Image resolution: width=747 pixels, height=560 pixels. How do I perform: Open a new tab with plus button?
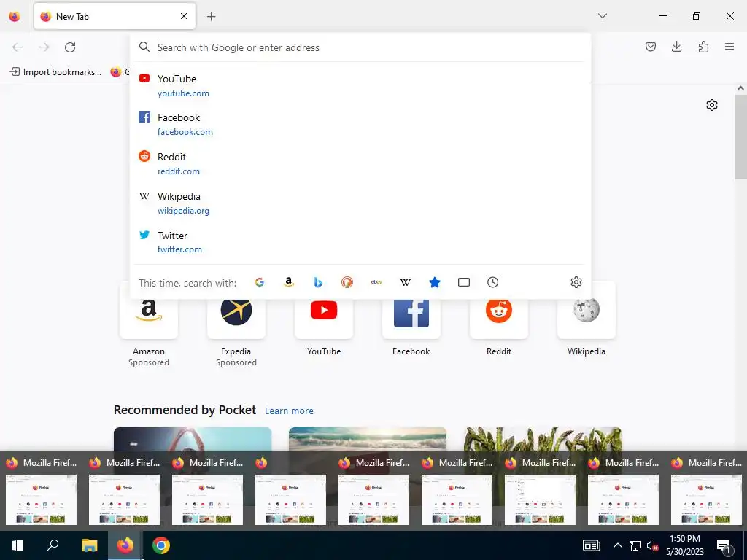[x=211, y=17]
